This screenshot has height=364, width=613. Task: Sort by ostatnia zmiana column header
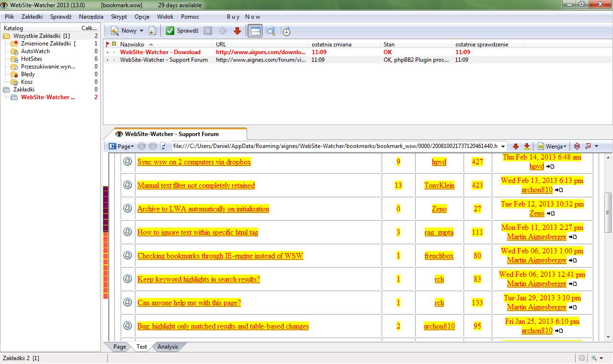pos(345,44)
